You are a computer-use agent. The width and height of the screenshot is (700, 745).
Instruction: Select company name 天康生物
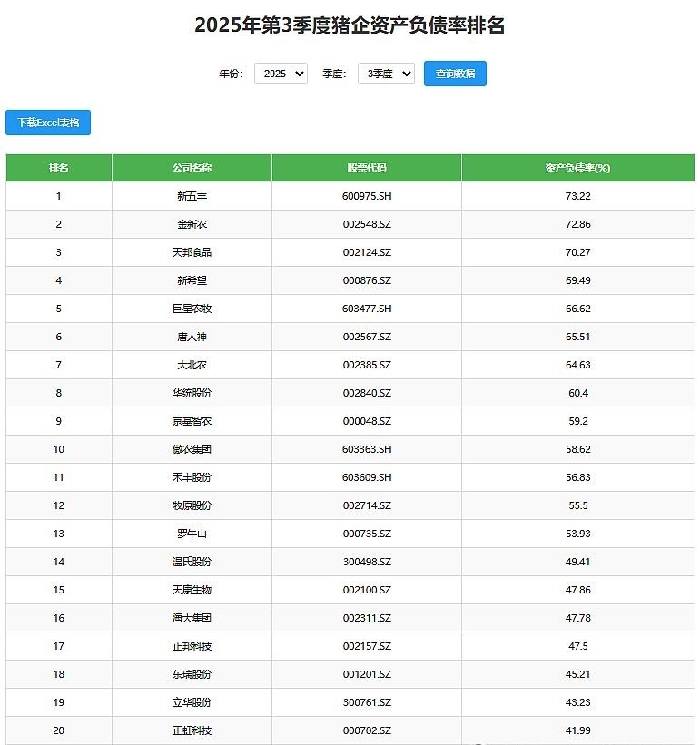[x=192, y=590]
